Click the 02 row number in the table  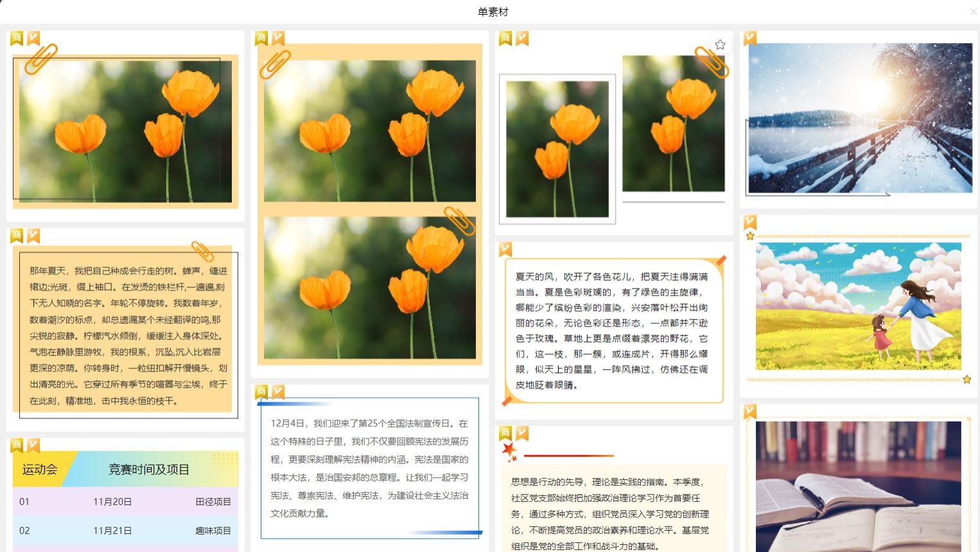point(24,531)
